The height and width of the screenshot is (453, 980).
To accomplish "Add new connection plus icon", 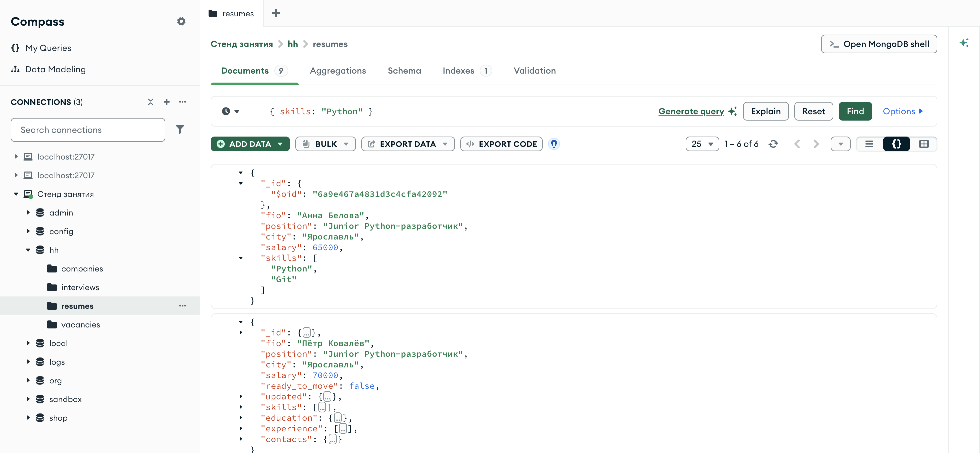I will 167,102.
